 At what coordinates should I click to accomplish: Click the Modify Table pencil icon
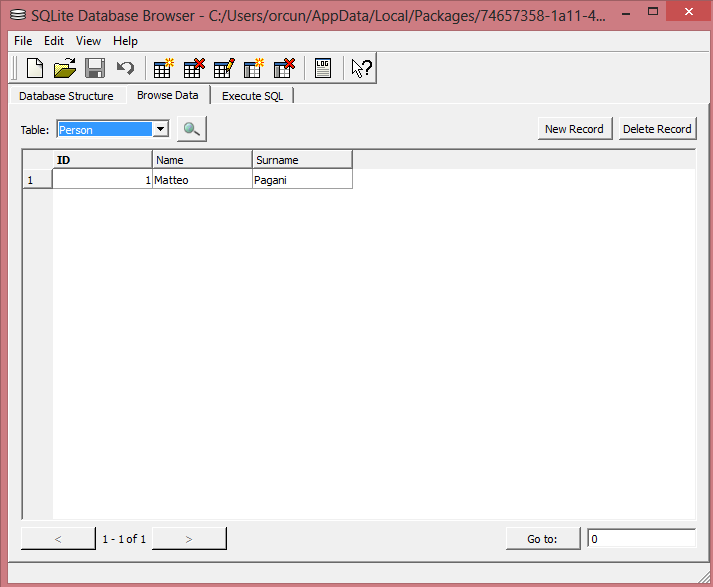[224, 69]
